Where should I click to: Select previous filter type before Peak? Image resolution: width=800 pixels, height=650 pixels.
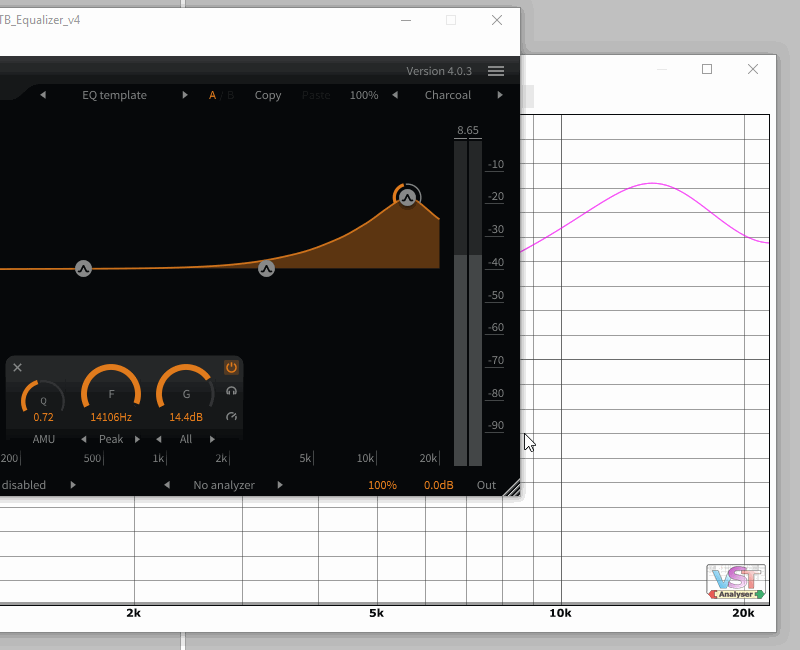pyautogui.click(x=84, y=439)
